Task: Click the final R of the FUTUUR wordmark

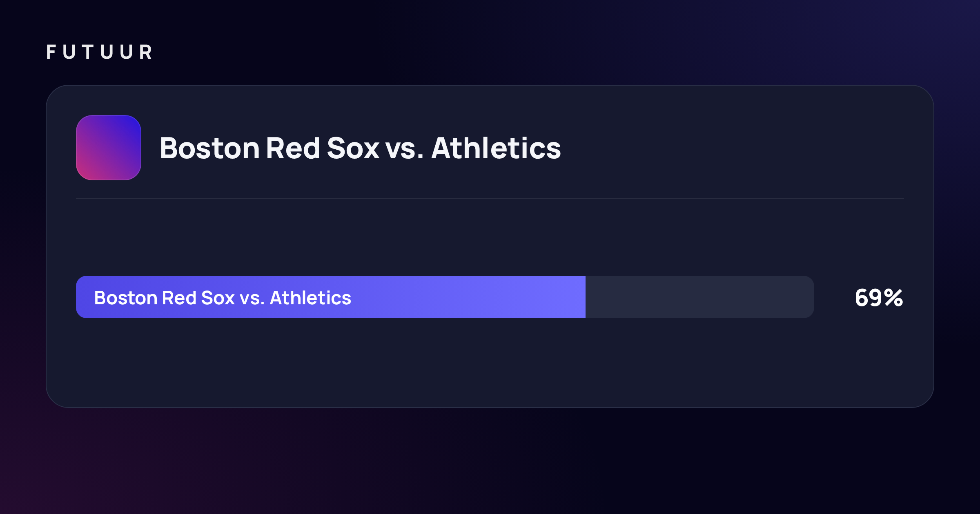Action: point(146,52)
